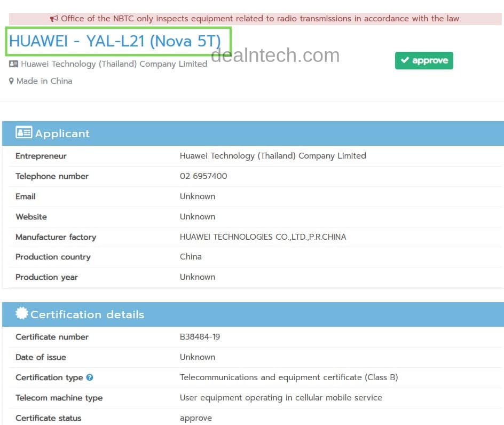Click the Applicant section header
This screenshot has height=425, width=504.
click(253, 133)
